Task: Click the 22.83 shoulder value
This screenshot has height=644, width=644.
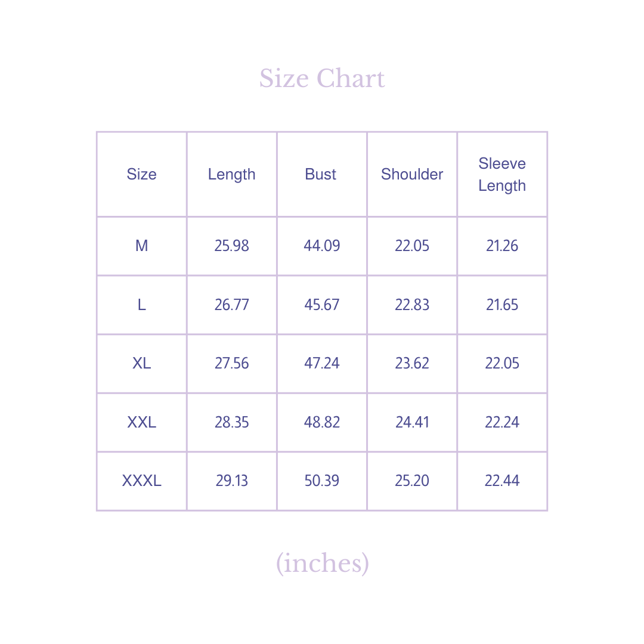Action: click(x=412, y=305)
